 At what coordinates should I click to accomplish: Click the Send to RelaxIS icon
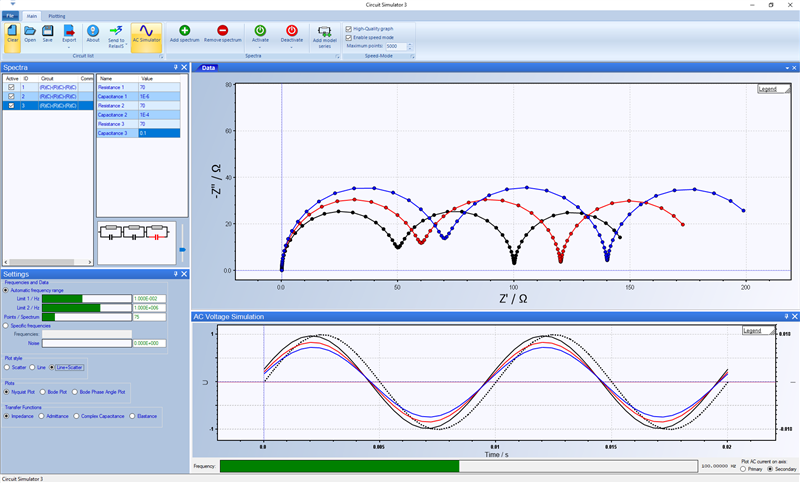click(116, 31)
